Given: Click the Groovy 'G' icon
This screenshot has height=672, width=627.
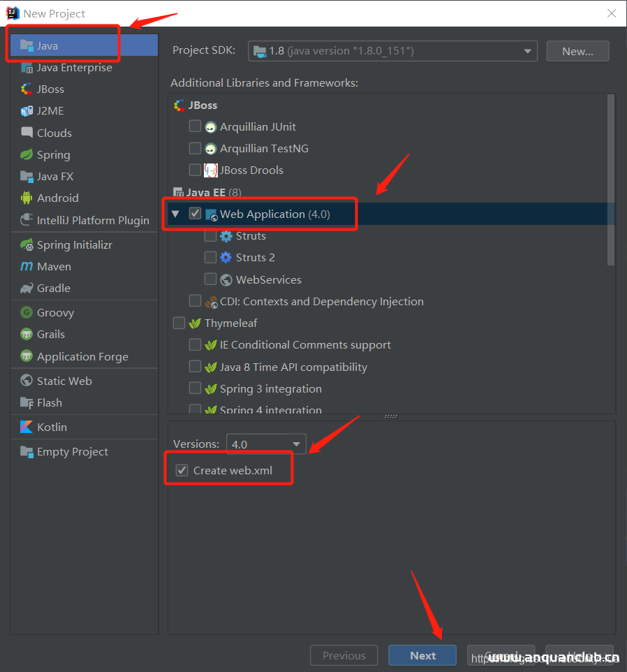Looking at the screenshot, I should click(x=27, y=312).
